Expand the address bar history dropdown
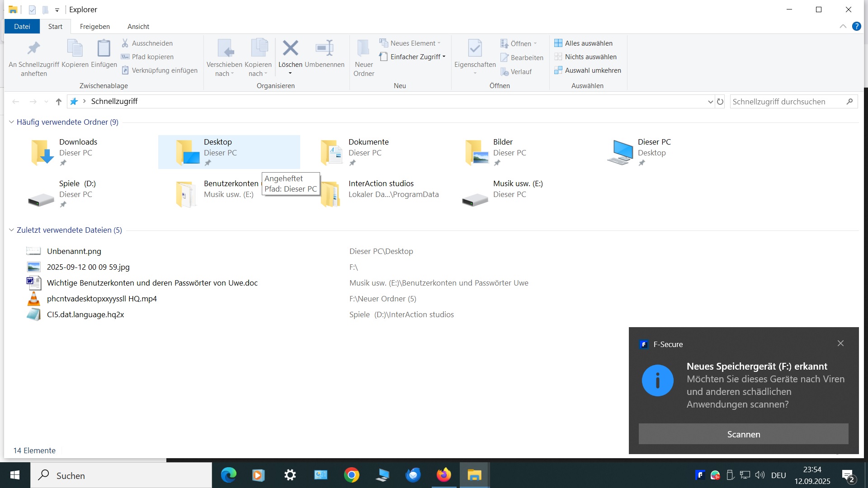This screenshot has width=868, height=488. 710,102
